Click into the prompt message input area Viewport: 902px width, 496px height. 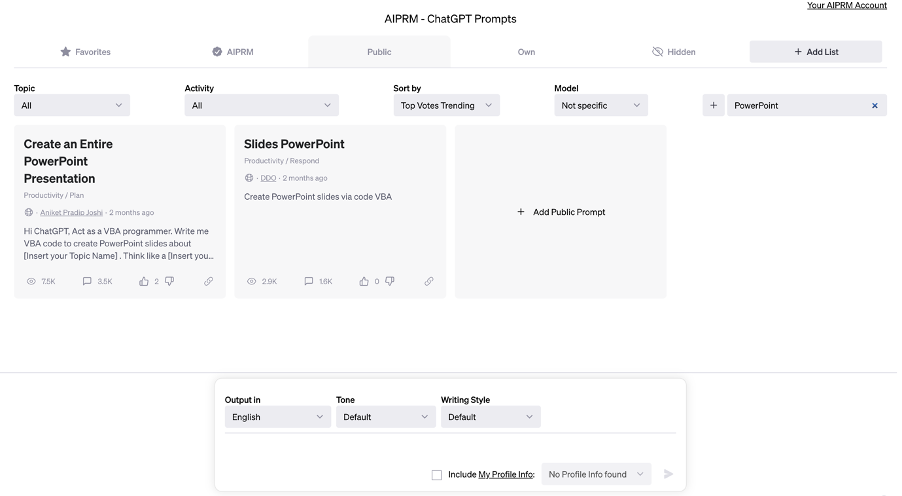450,447
